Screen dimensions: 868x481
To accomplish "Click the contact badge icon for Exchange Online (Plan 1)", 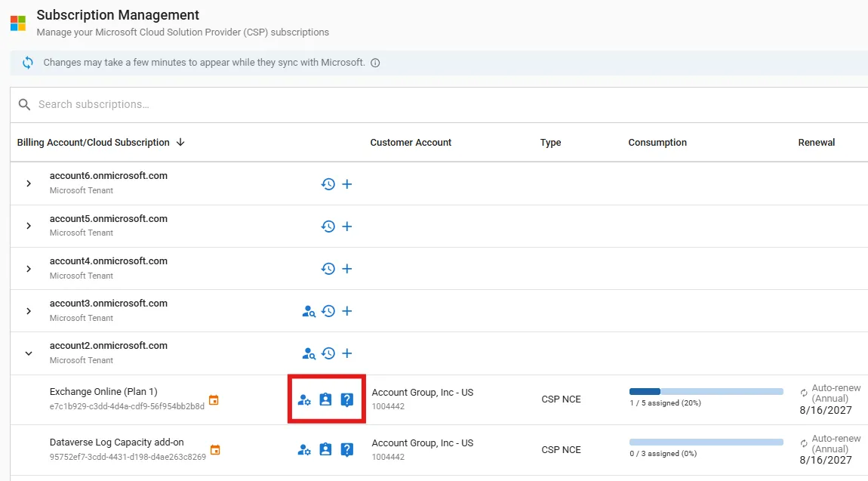I will coord(325,399).
